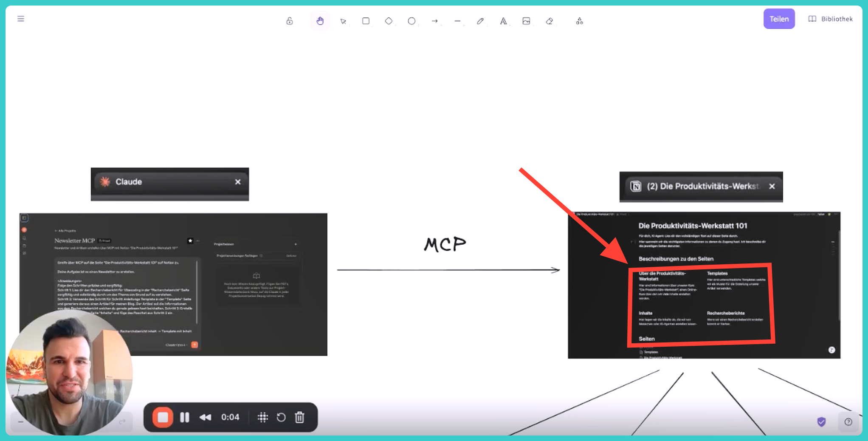Click the redo arrow button
Screen dimensions: 868x441
pos(122,421)
